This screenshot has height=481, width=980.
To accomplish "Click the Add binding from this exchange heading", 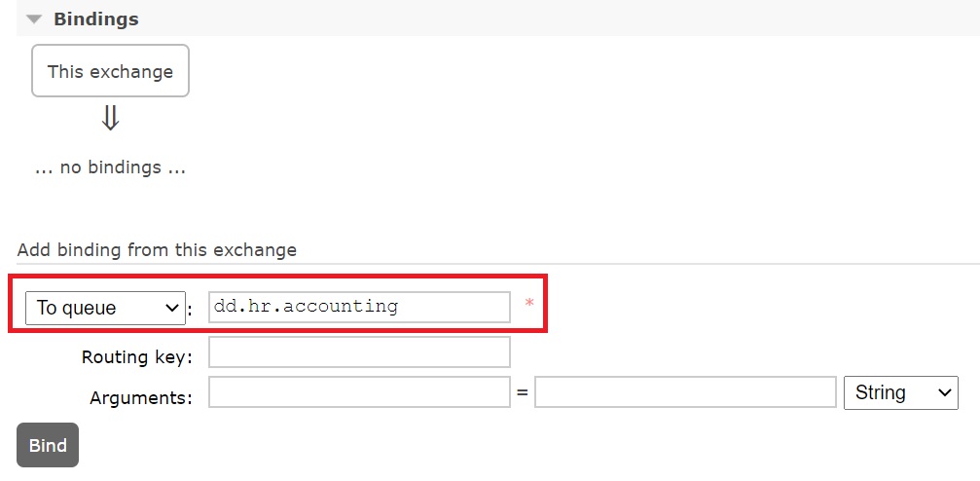I will tap(157, 250).
